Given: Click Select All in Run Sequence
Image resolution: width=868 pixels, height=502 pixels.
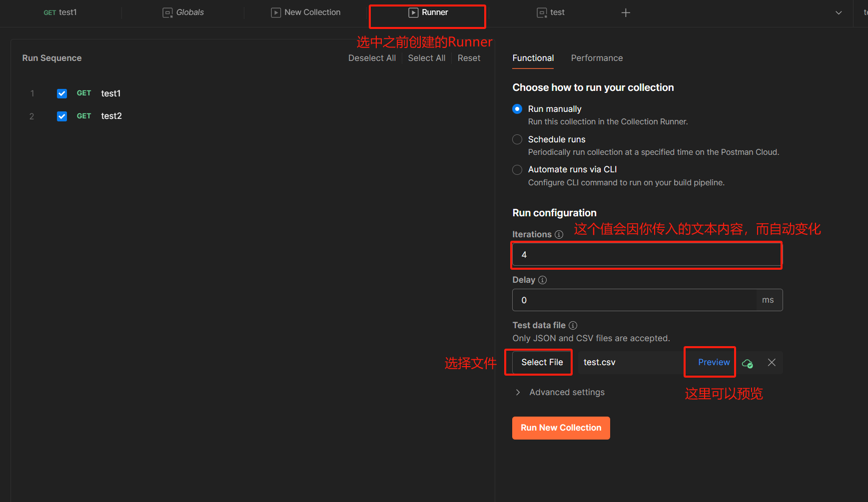Looking at the screenshot, I should click(427, 58).
